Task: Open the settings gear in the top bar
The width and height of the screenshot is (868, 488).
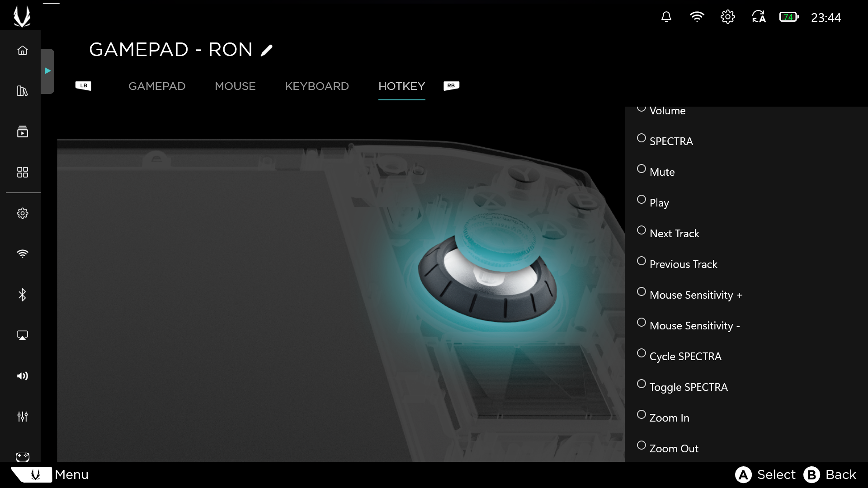Action: tap(727, 17)
